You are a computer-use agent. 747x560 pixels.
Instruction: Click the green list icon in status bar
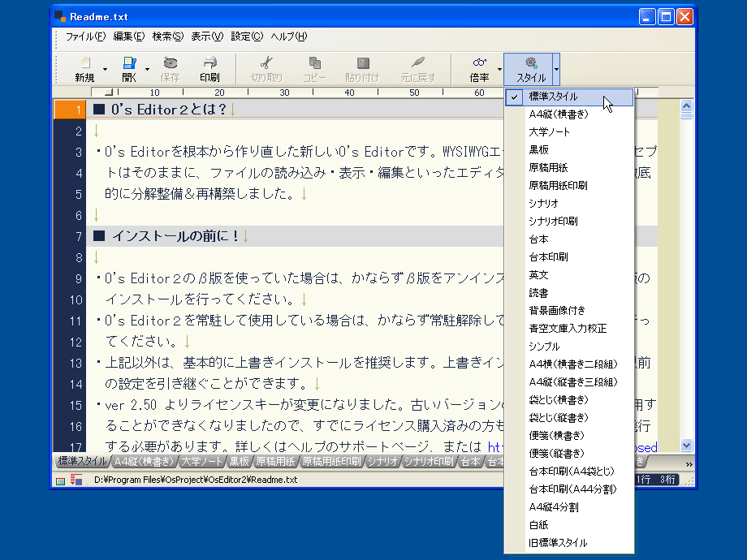(61, 480)
